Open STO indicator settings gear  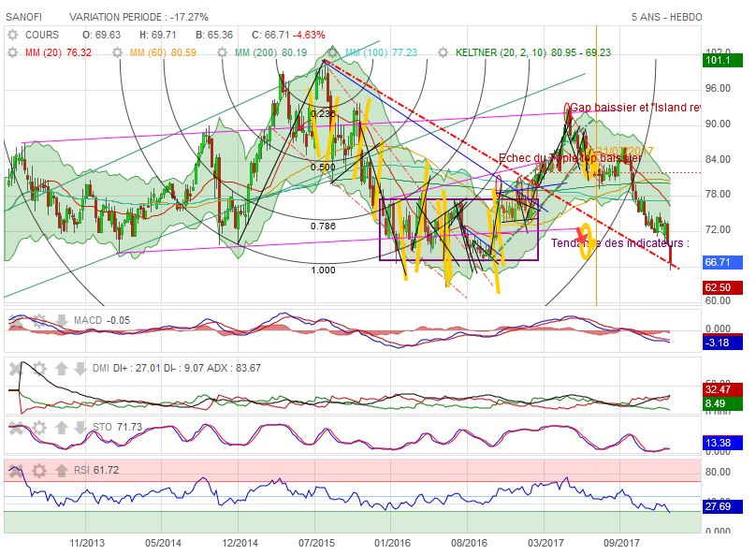pos(39,428)
